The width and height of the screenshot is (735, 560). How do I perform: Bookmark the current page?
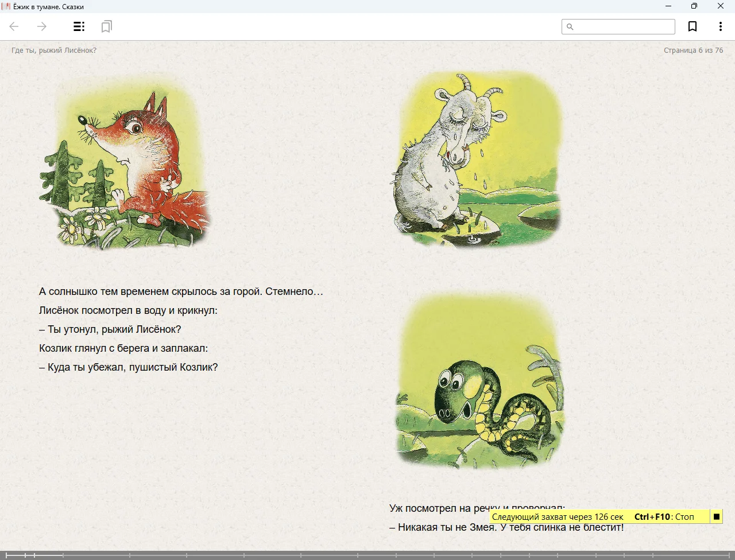point(693,26)
